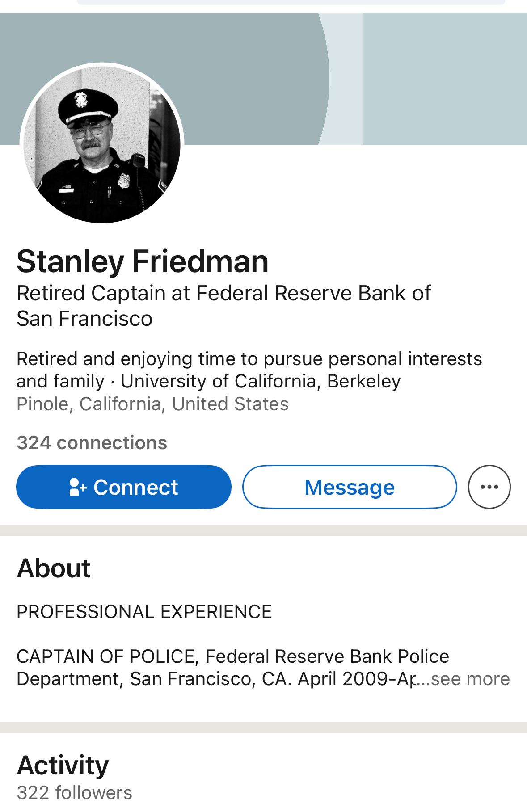Tap the Retired Captain headline text

point(223,306)
